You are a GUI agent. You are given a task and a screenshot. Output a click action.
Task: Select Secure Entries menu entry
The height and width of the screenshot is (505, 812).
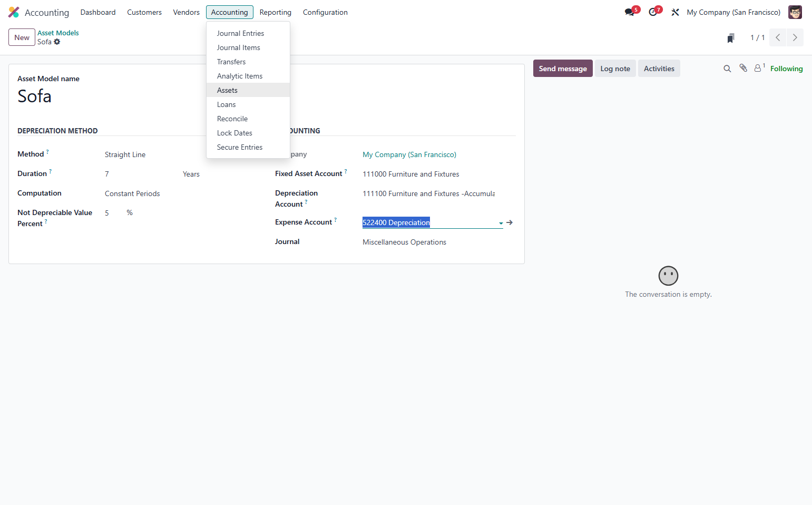click(x=248, y=147)
